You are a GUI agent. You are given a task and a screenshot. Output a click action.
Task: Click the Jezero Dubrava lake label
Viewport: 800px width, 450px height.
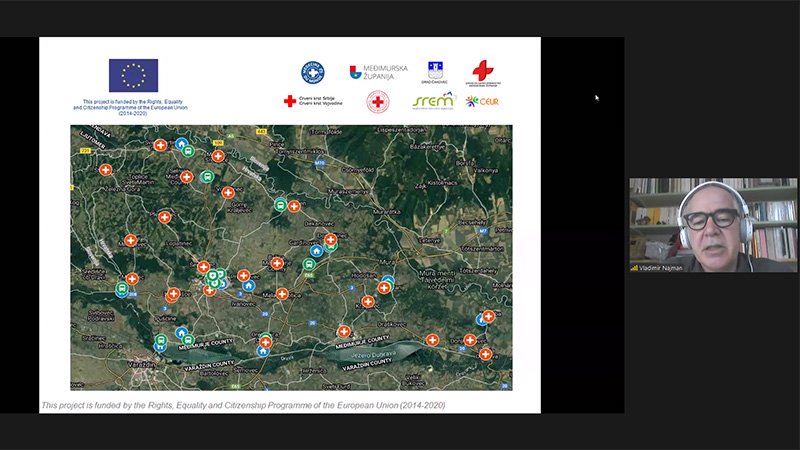(374, 354)
